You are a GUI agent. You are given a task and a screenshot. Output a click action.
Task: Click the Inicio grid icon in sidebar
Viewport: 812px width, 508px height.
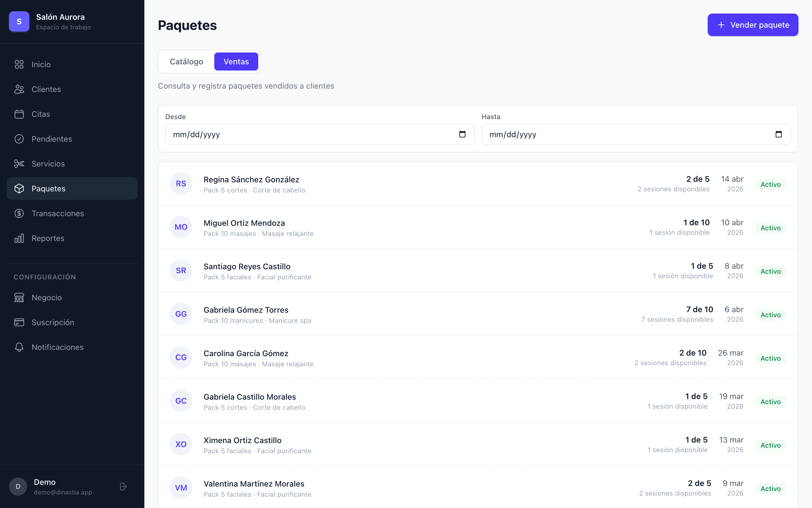(19, 65)
